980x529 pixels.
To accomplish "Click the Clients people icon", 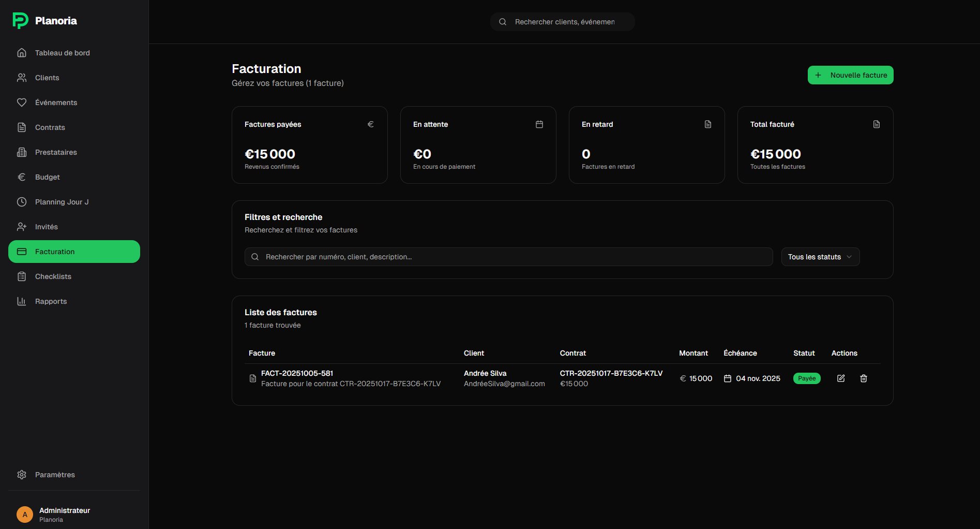I will (22, 78).
